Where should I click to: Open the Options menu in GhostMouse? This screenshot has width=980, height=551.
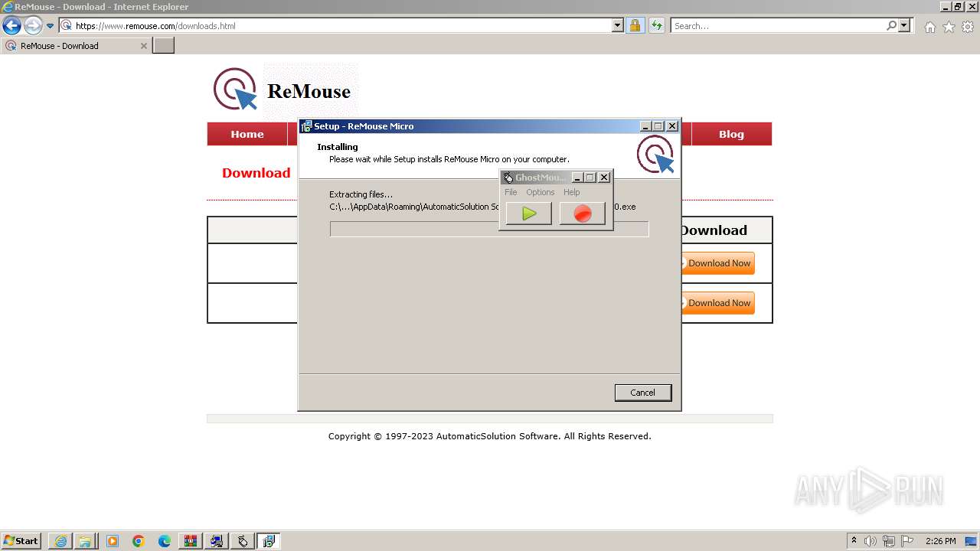(540, 192)
